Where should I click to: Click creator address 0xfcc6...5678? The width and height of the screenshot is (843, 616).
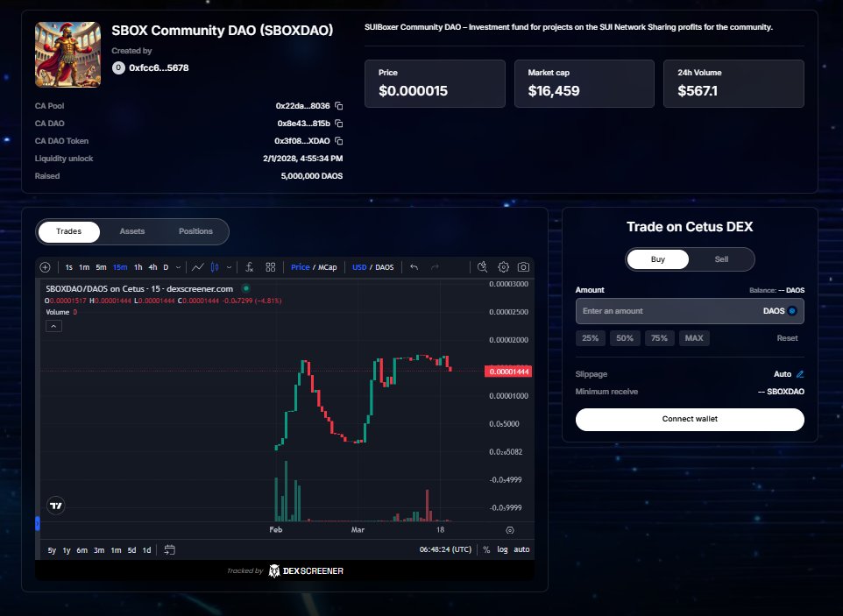159,67
